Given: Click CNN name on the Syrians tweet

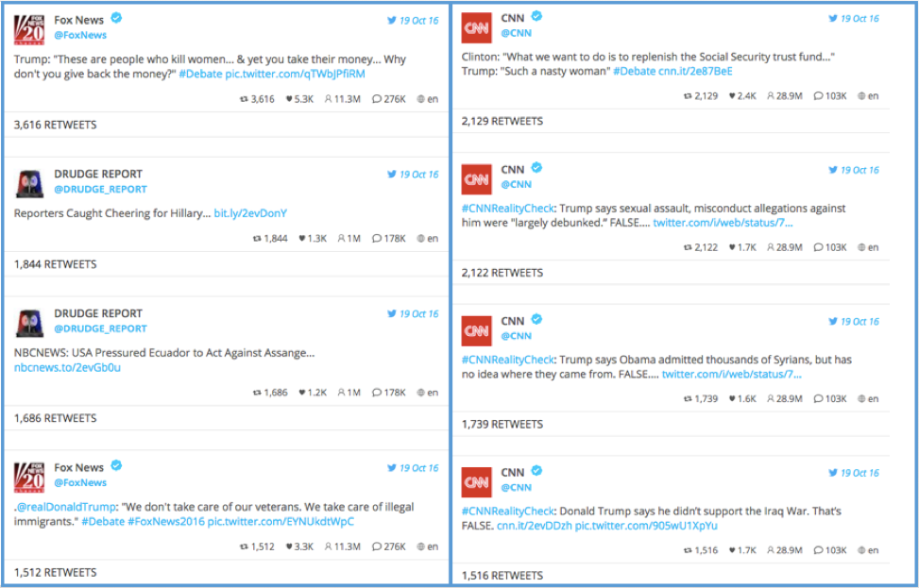Looking at the screenshot, I should [513, 321].
